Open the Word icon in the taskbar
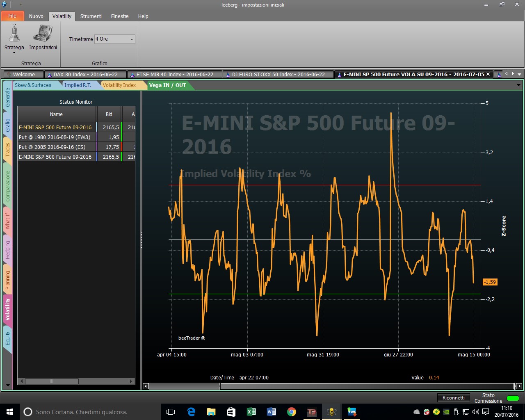 tap(271, 412)
